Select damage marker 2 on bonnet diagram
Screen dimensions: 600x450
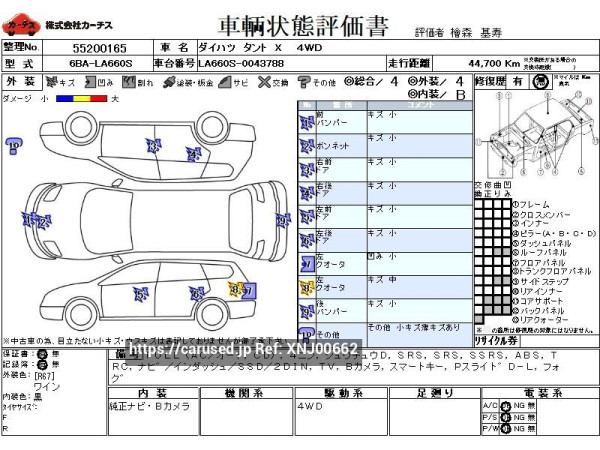[x=43, y=222]
